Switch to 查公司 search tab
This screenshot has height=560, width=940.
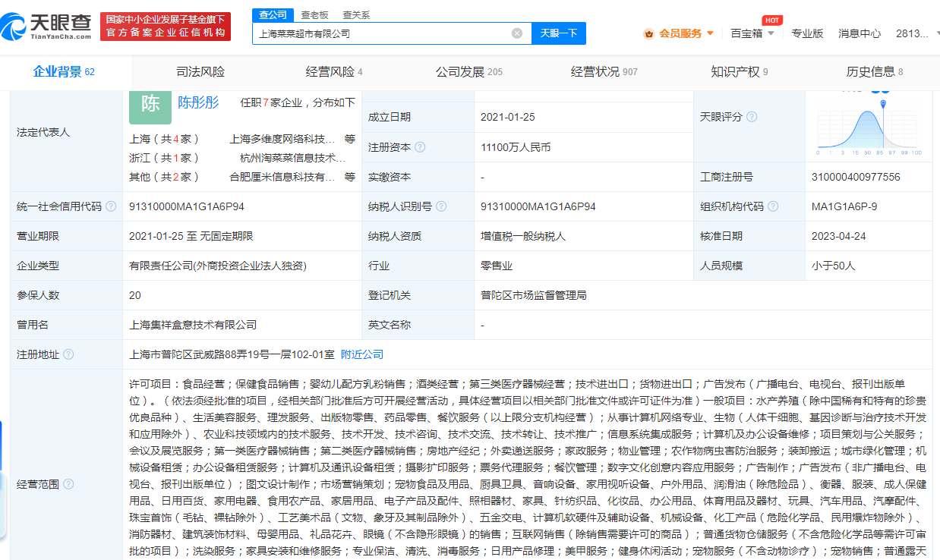point(273,15)
